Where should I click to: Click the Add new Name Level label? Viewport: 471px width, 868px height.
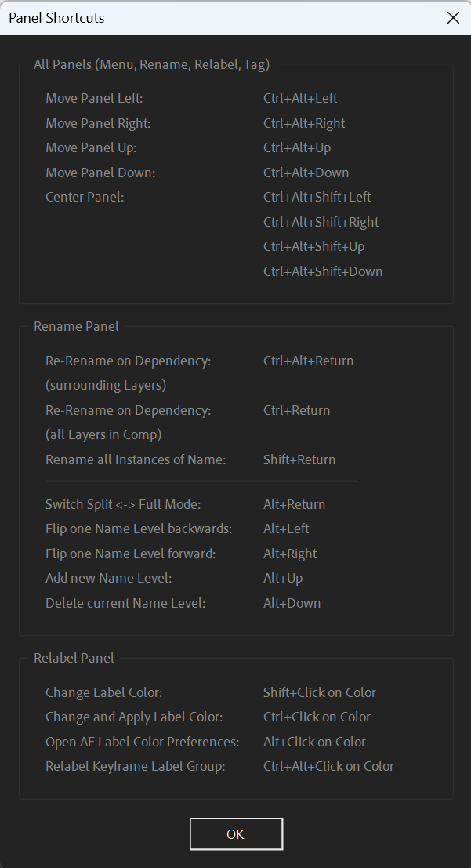(x=109, y=579)
